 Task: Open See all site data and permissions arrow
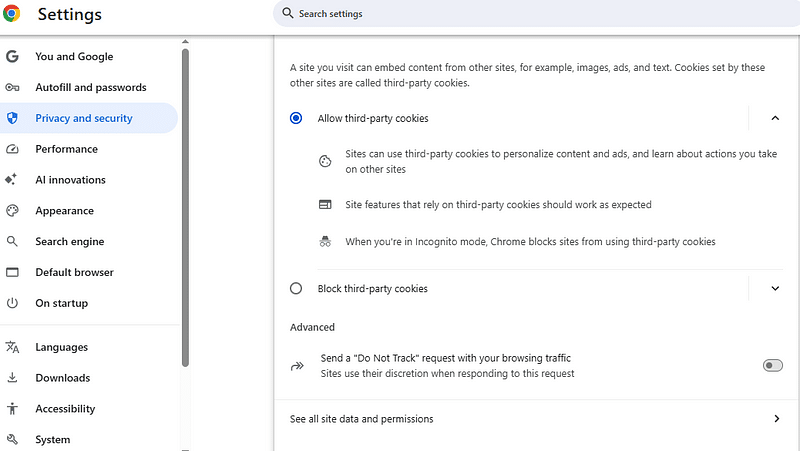pyautogui.click(x=776, y=419)
